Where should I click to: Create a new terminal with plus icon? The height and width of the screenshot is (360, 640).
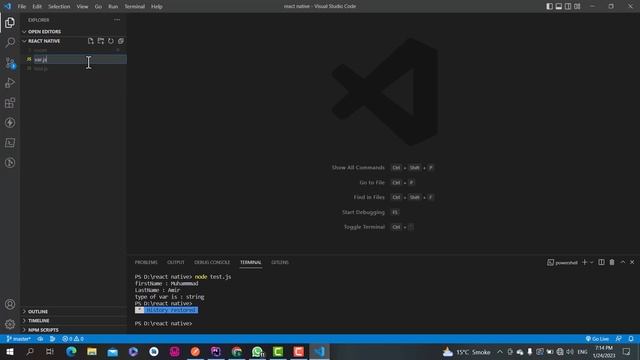coord(584,262)
